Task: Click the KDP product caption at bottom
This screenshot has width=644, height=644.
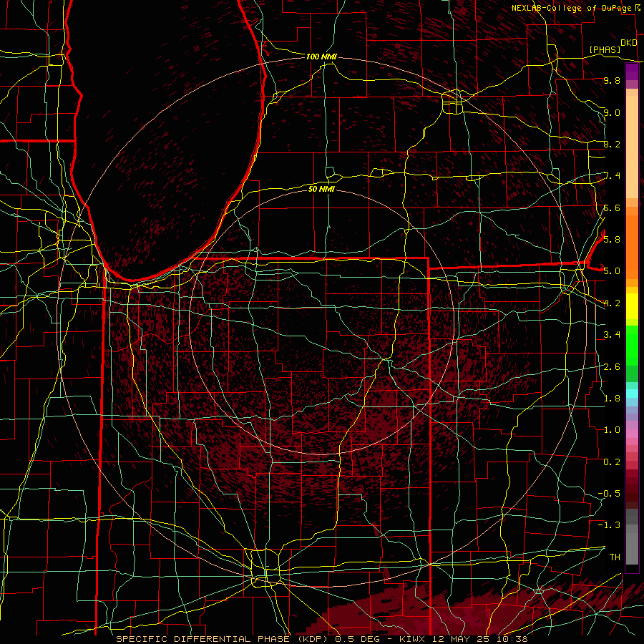Action: coord(321,639)
